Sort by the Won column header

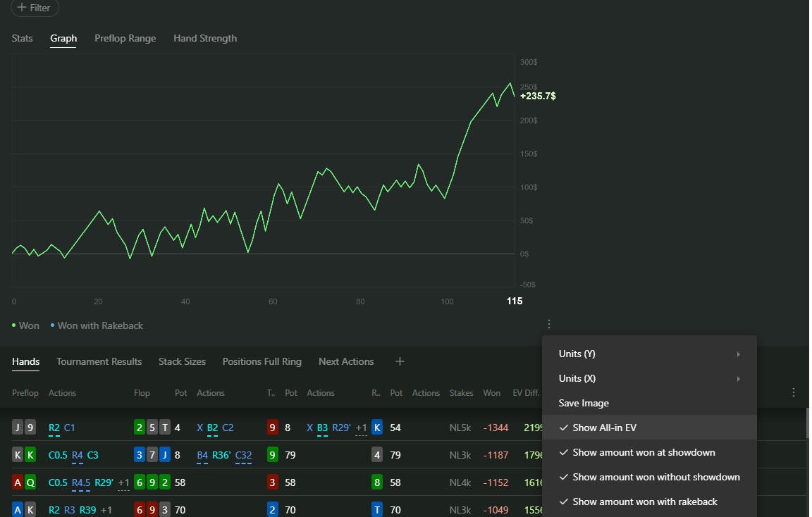491,393
